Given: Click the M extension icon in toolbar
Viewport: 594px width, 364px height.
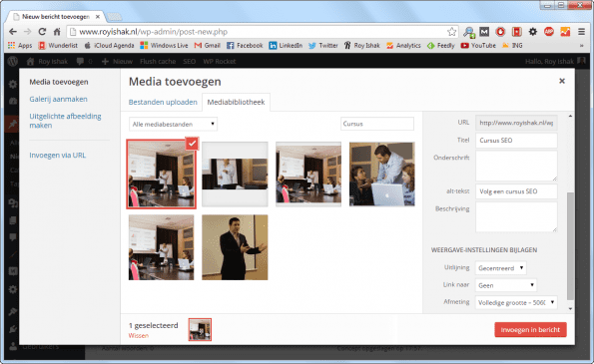Looking at the screenshot, I should coord(484,32).
